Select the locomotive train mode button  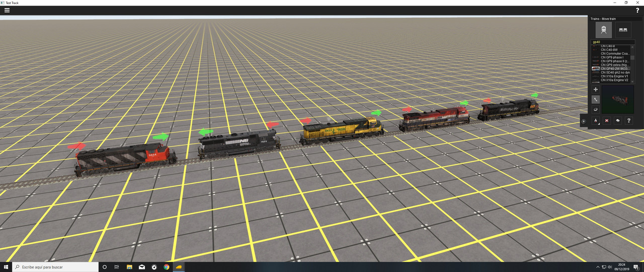pyautogui.click(x=604, y=30)
